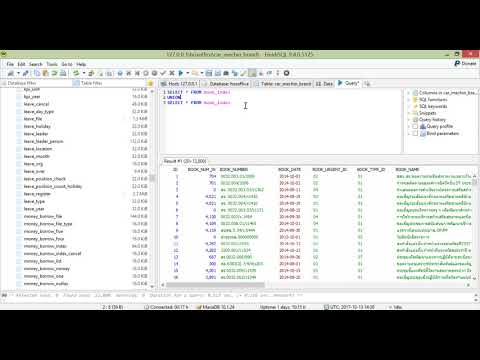This screenshot has height=360, width=480.
Task: Click the Cancel editing X icon beside the checkmark
Action: [172, 73]
